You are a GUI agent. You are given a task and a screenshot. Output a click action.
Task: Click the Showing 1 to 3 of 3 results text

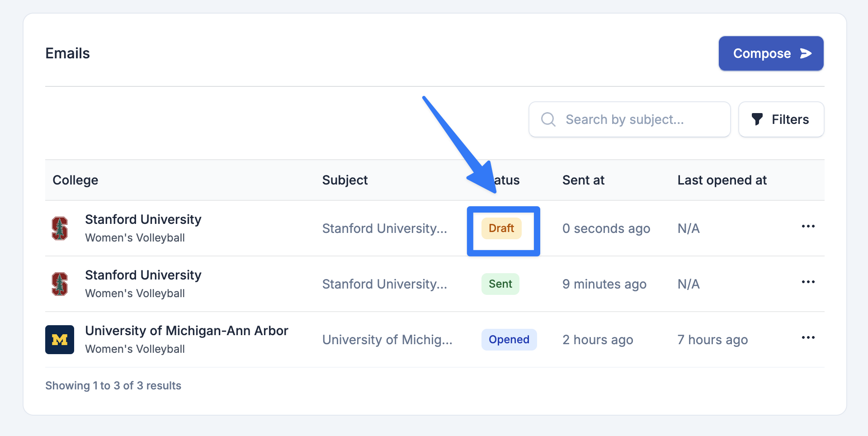(113, 386)
